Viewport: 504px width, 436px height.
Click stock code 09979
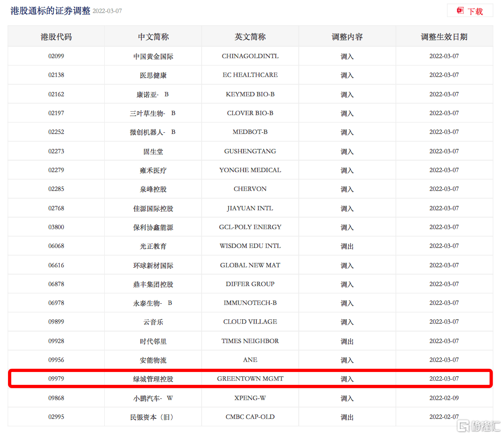click(x=56, y=379)
